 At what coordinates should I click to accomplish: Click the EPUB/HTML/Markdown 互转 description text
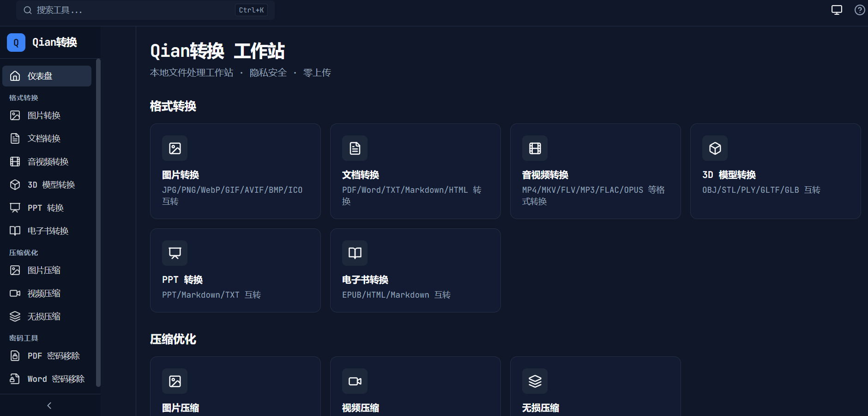(396, 295)
